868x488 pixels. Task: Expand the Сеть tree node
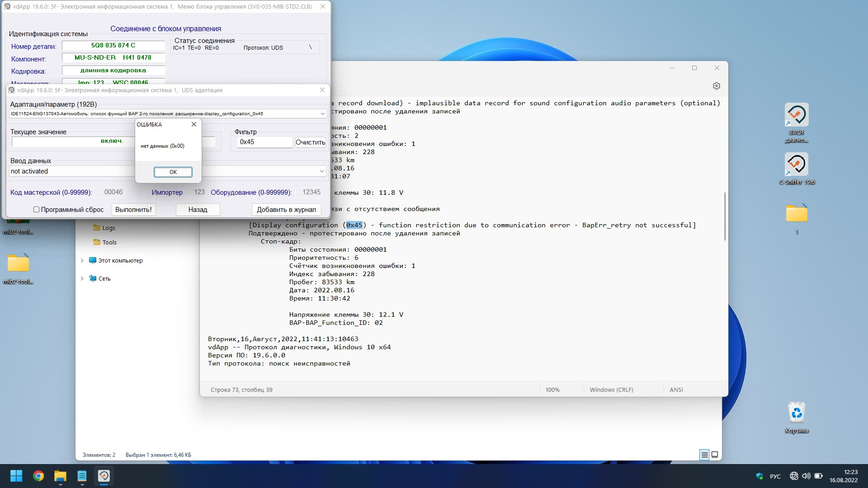(82, 279)
